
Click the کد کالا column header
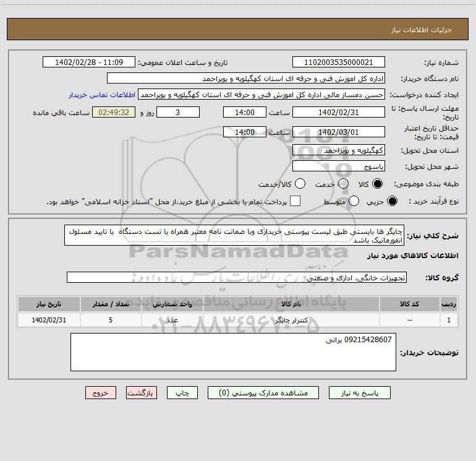409,304
